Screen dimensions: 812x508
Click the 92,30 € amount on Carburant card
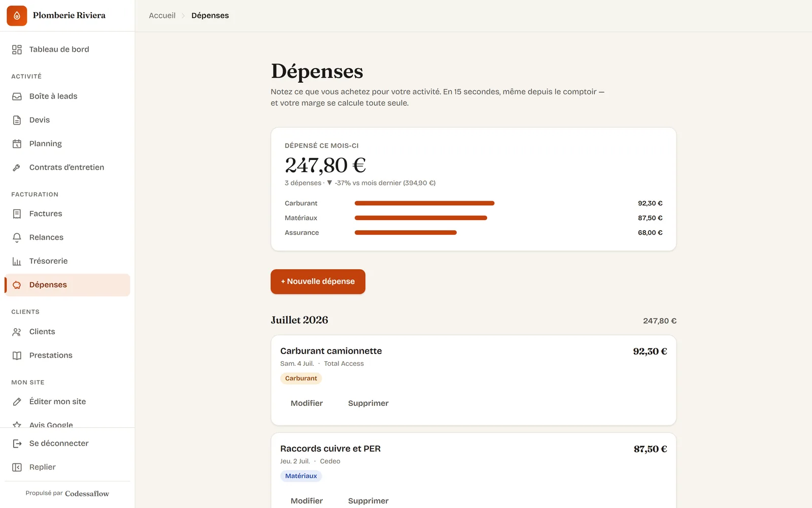click(x=650, y=352)
